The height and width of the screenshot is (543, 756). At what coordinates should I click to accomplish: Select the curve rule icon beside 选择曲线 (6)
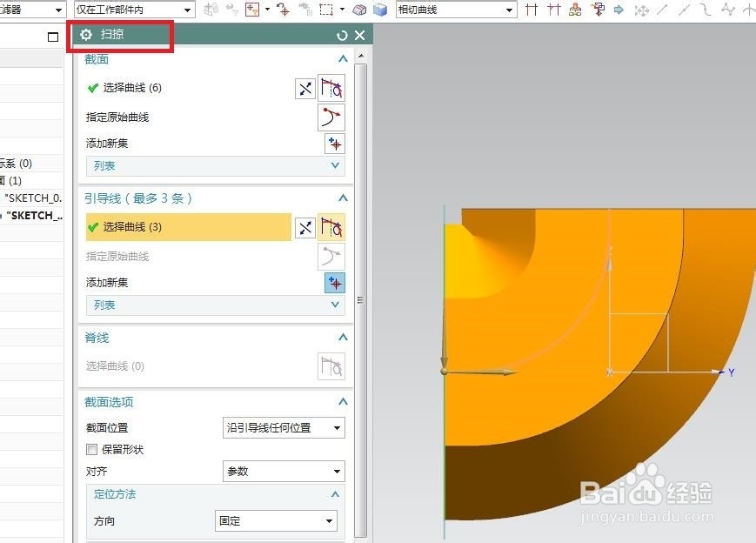coord(331,88)
